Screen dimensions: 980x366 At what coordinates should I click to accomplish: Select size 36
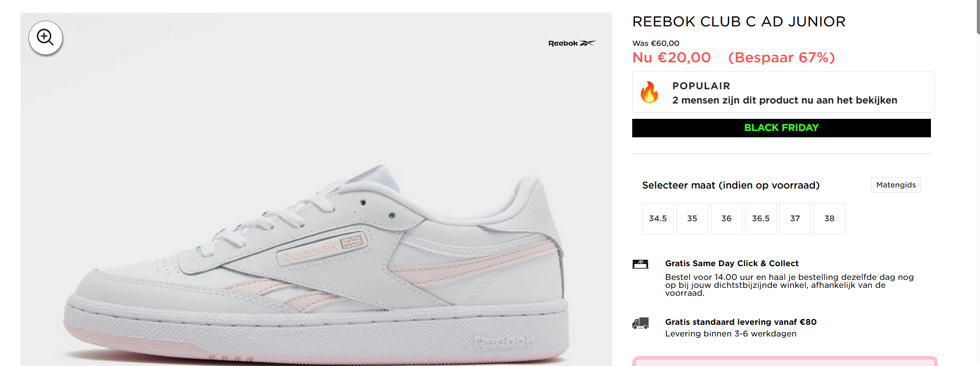[726, 218]
